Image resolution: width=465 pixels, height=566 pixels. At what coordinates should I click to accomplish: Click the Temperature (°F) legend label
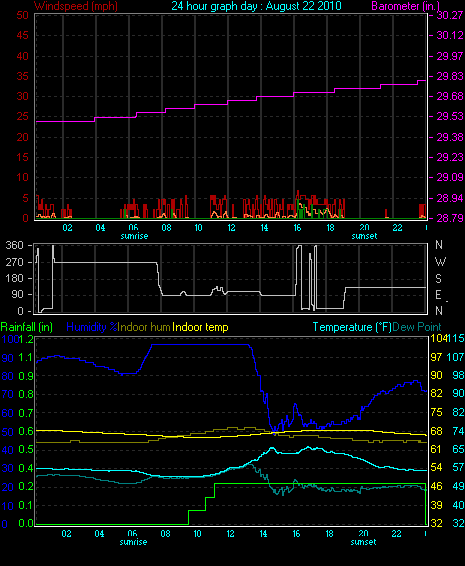tap(352, 327)
